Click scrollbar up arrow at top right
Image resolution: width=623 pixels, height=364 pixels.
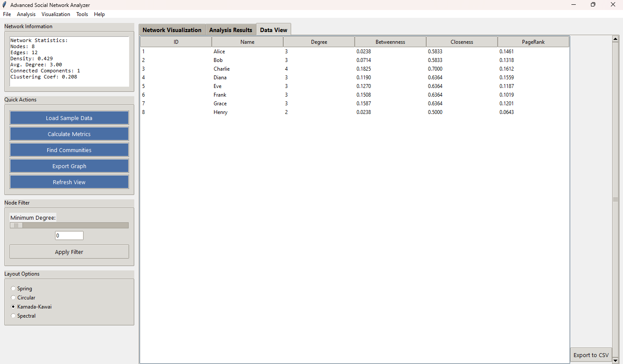pos(615,39)
